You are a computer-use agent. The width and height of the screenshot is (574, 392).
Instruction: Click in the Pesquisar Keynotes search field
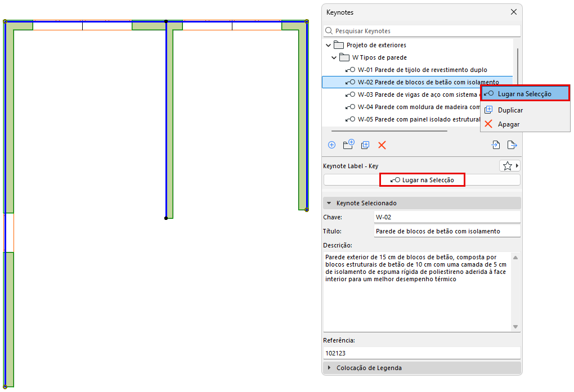tap(422, 31)
